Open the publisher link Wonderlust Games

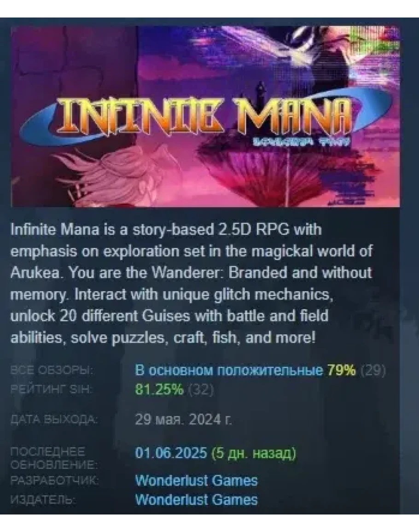click(196, 500)
